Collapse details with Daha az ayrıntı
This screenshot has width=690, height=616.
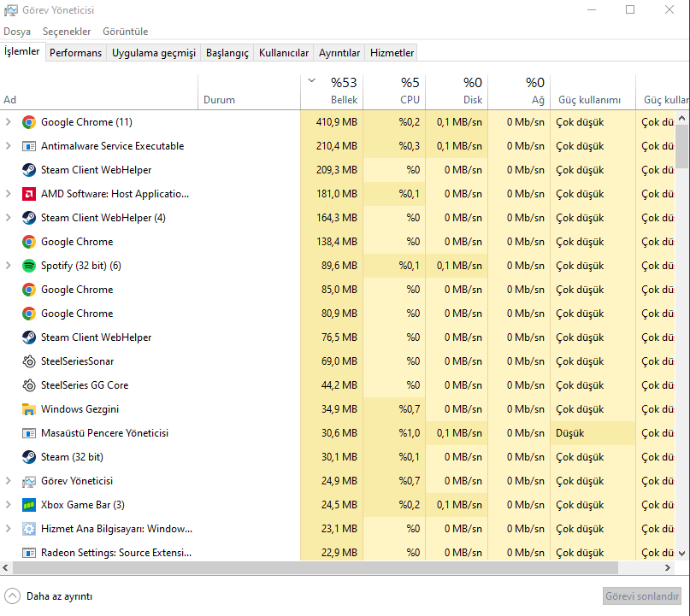(x=49, y=596)
